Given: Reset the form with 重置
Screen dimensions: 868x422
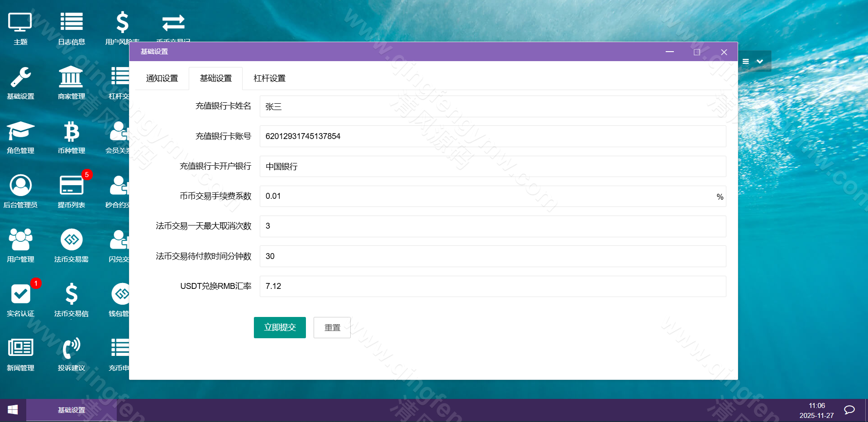Looking at the screenshot, I should point(332,327).
